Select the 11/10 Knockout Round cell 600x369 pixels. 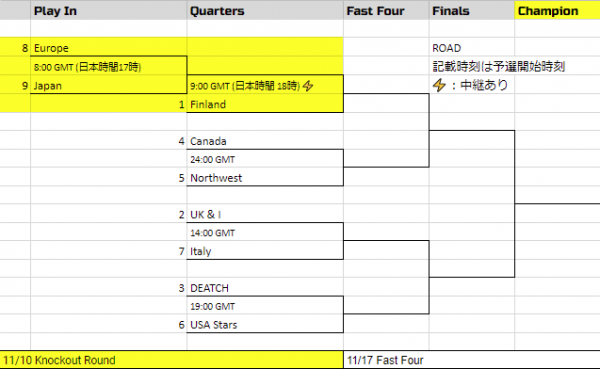coord(171,360)
